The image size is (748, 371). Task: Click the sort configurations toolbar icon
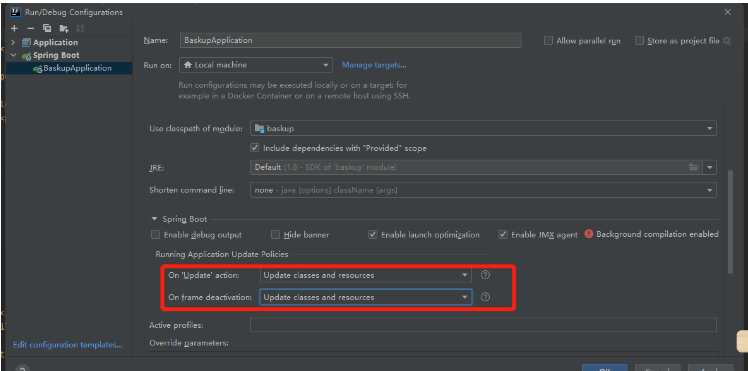80,28
